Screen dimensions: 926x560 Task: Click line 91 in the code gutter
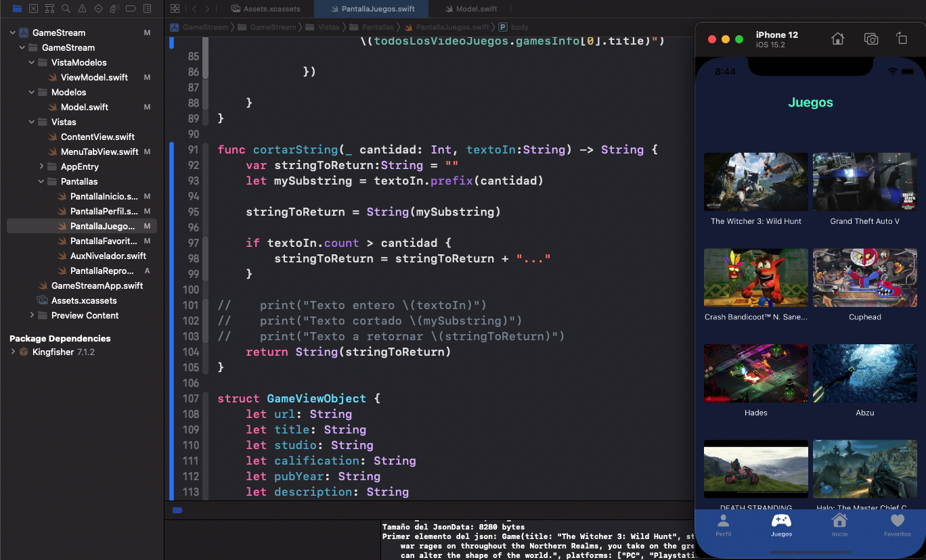click(191, 149)
